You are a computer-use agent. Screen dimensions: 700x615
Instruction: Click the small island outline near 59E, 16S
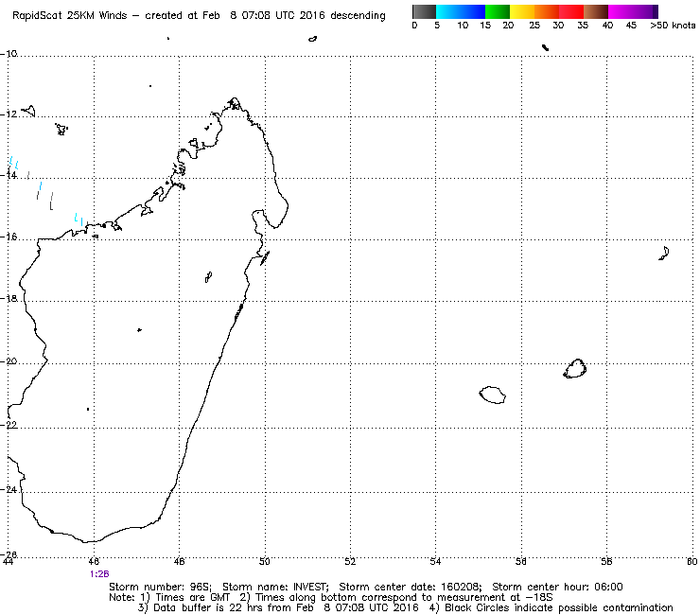click(x=664, y=254)
